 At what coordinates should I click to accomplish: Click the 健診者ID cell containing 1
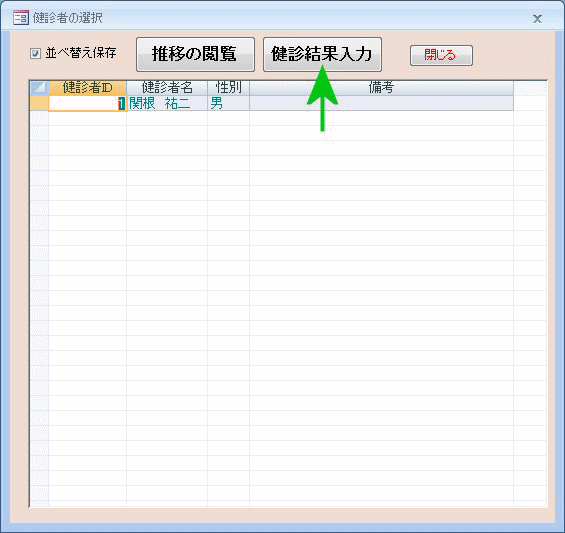click(x=88, y=104)
